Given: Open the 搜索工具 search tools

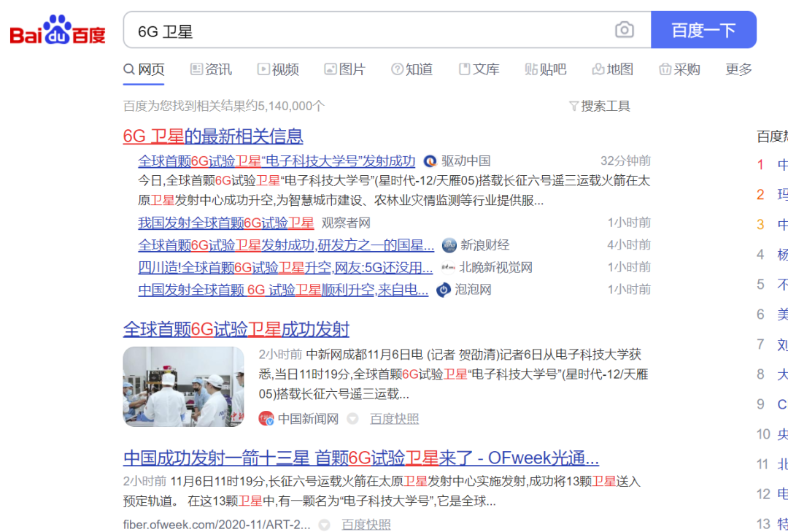Looking at the screenshot, I should click(600, 106).
